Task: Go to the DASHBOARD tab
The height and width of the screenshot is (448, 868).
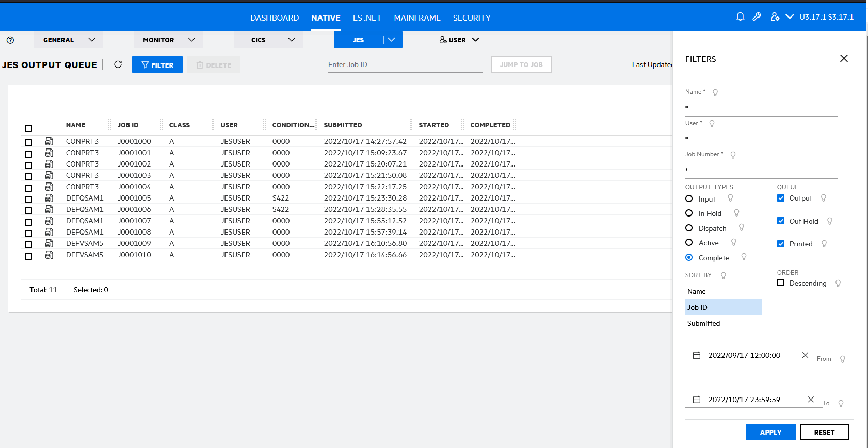Action: 275,18
